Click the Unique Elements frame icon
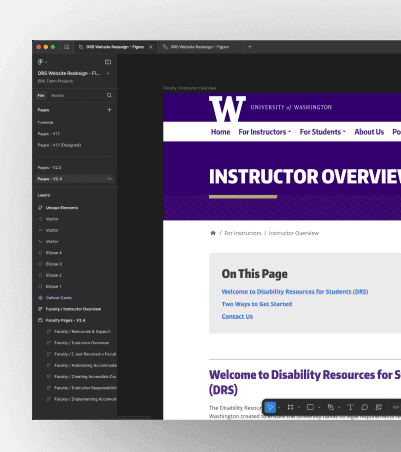Image resolution: width=401 pixels, height=452 pixels. coord(40,208)
